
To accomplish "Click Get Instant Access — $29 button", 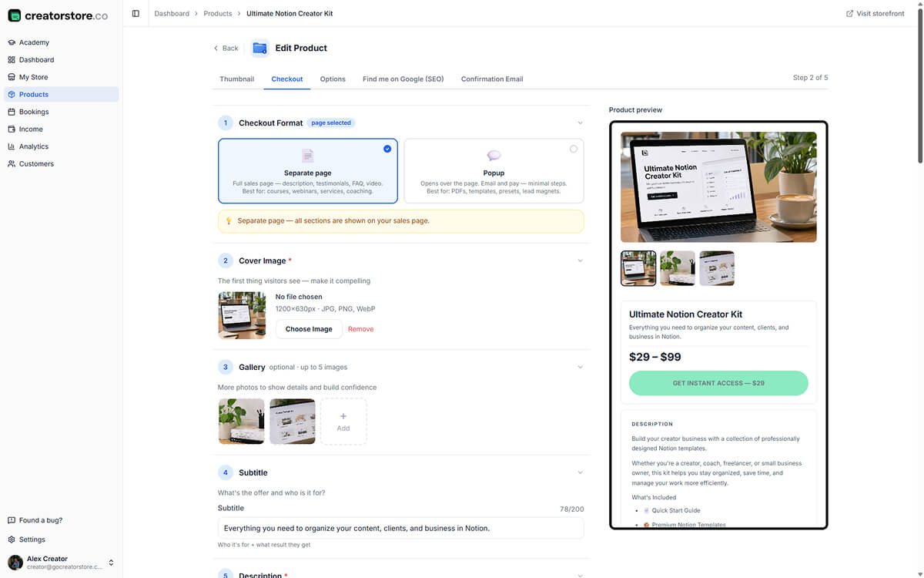I will tap(718, 383).
